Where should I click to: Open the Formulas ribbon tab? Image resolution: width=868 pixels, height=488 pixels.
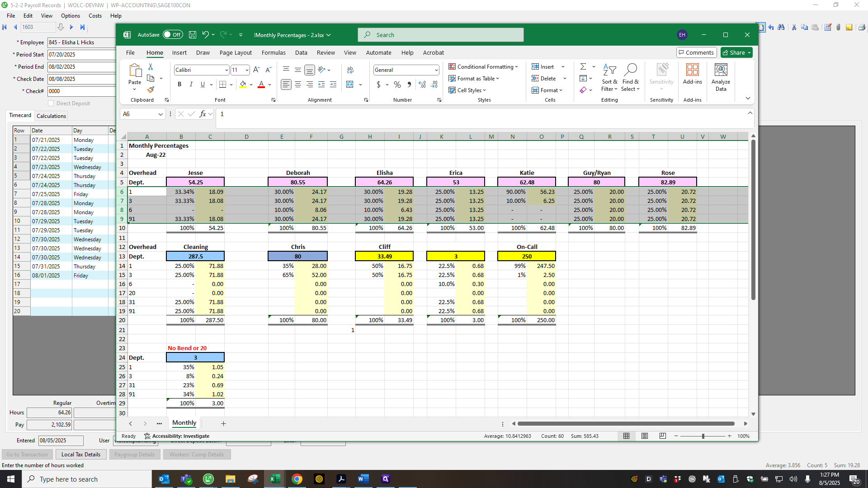tap(274, 52)
